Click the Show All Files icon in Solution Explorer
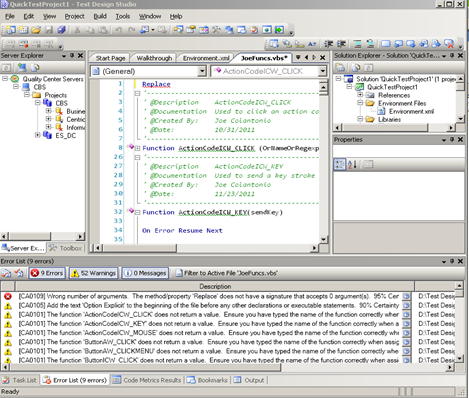The height and width of the screenshot is (398, 469). pyautogui.click(x=356, y=68)
